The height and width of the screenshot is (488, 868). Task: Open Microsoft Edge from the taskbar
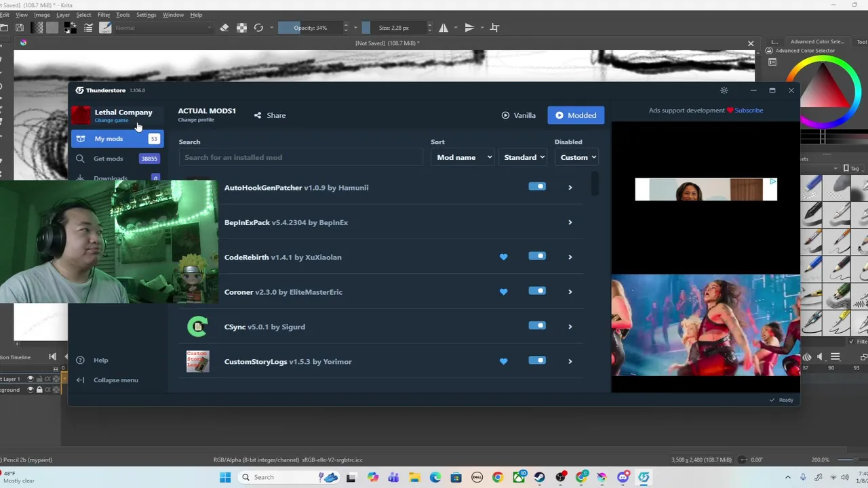click(435, 477)
